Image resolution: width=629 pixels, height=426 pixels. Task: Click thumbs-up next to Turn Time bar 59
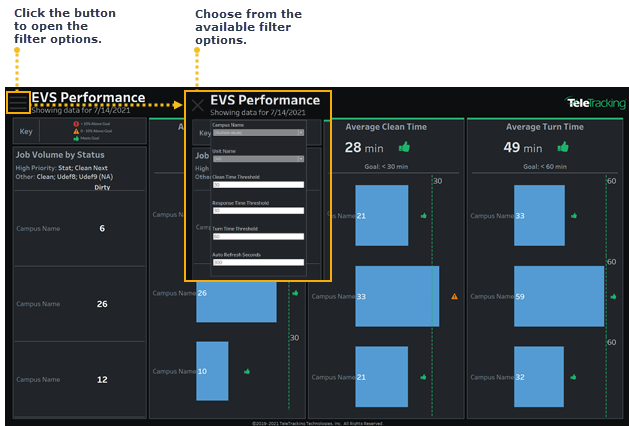coord(613,296)
